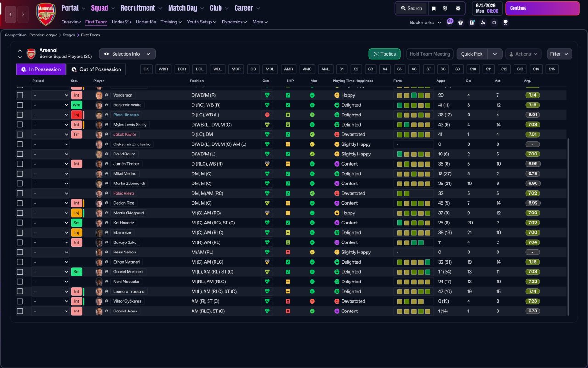Open the Actions dropdown
Screen dimensions: 588x368
point(523,54)
